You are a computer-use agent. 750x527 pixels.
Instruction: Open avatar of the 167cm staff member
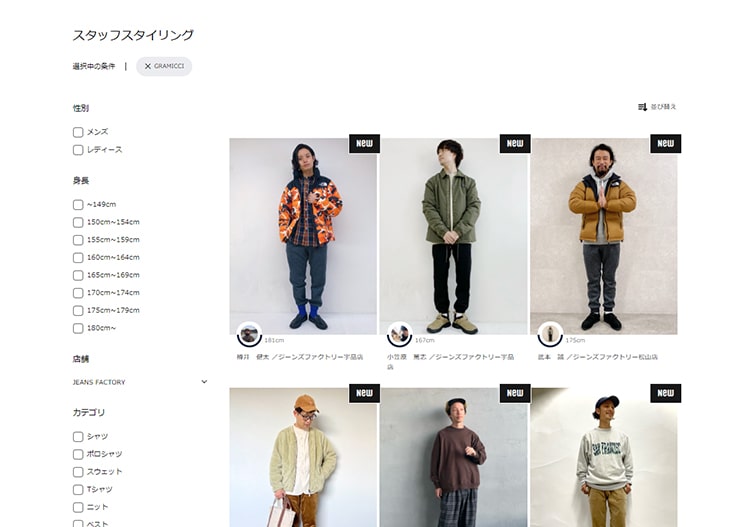tap(399, 334)
